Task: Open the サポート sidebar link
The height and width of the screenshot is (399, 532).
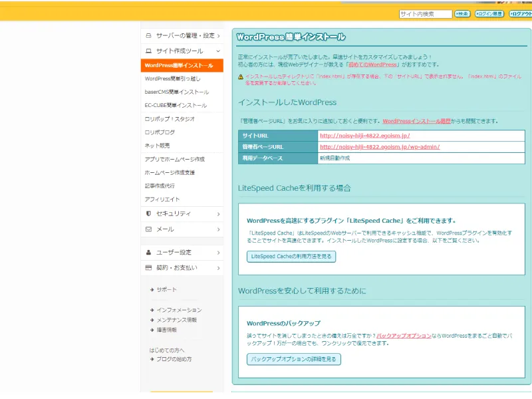Action: coord(166,290)
